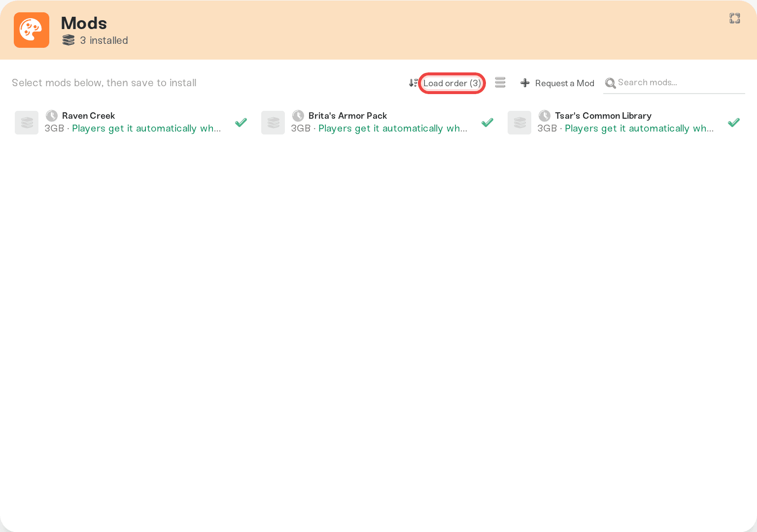The height and width of the screenshot is (532, 757).
Task: Click the orange Mods palette icon
Action: (x=32, y=30)
